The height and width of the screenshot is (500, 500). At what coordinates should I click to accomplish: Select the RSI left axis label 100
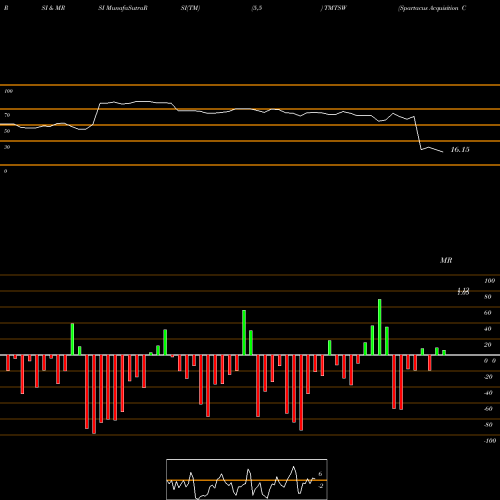[x=8, y=91]
